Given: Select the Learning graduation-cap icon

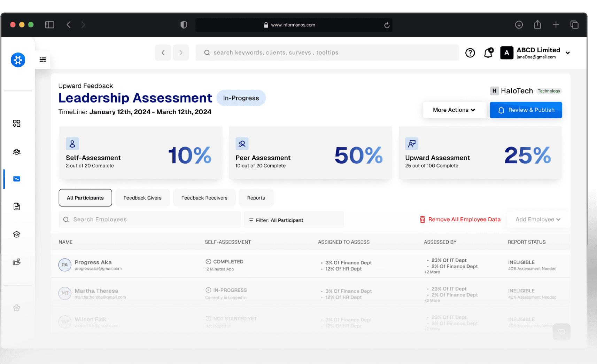Looking at the screenshot, I should click(16, 234).
